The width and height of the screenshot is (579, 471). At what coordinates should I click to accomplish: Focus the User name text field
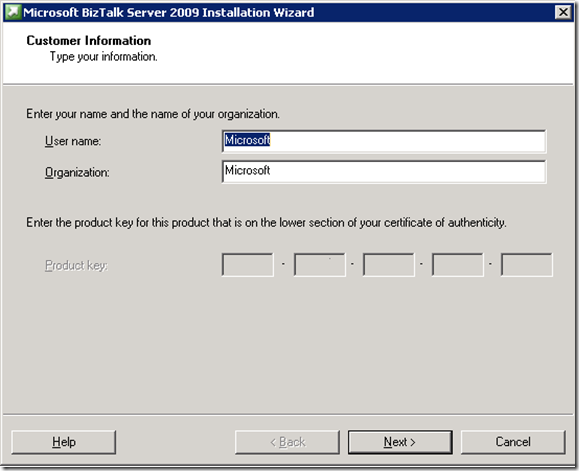(x=384, y=141)
